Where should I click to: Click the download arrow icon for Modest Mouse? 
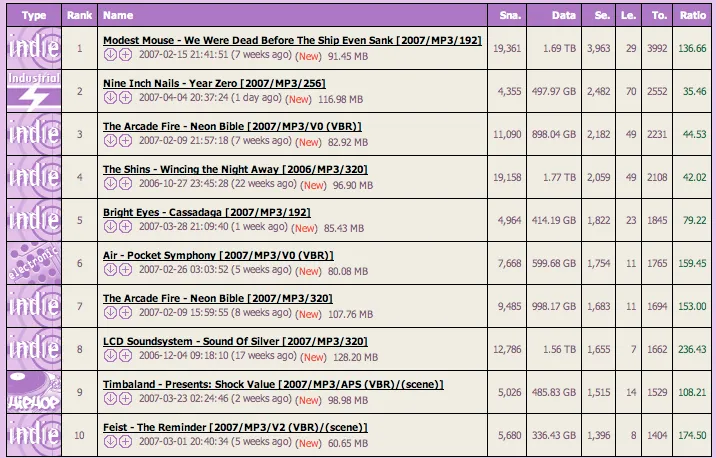click(110, 54)
